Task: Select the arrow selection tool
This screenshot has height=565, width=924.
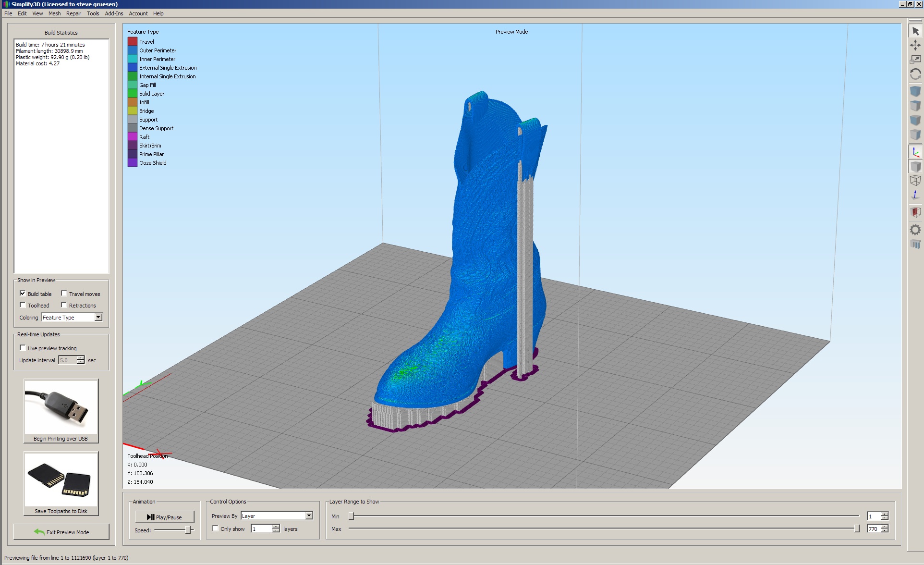Action: pyautogui.click(x=915, y=31)
